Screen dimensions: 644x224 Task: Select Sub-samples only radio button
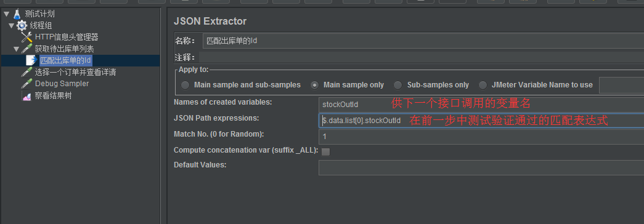click(397, 86)
